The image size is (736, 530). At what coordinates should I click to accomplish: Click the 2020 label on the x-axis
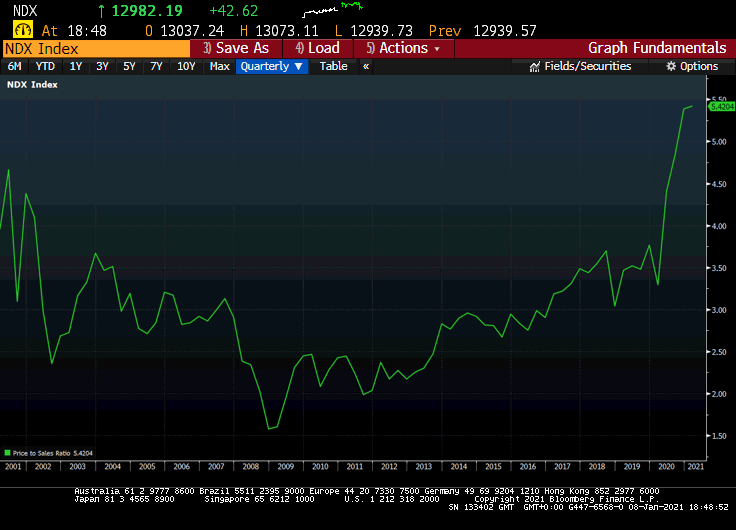pos(666,467)
